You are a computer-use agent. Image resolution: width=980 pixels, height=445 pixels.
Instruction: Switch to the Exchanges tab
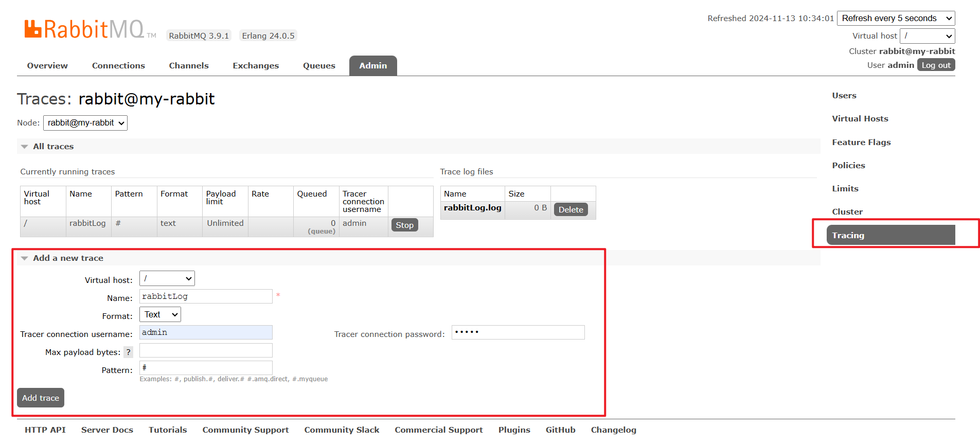point(256,66)
